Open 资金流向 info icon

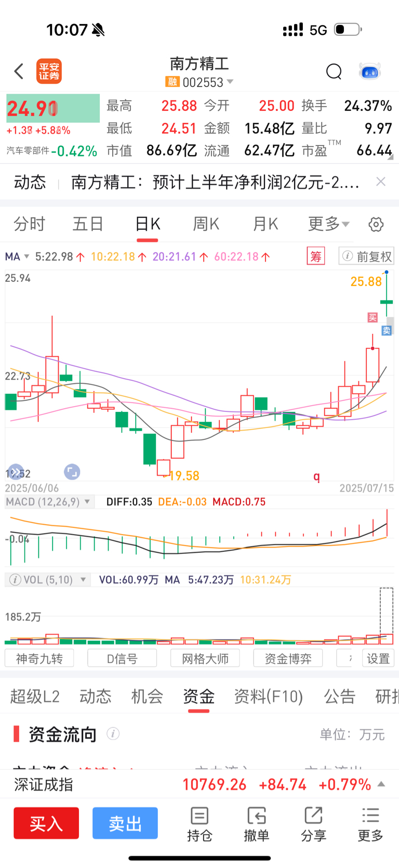(113, 734)
